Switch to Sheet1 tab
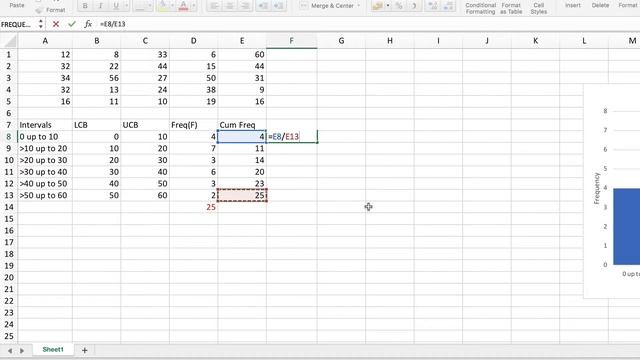Image resolution: width=640 pixels, height=360 pixels. 53,349
